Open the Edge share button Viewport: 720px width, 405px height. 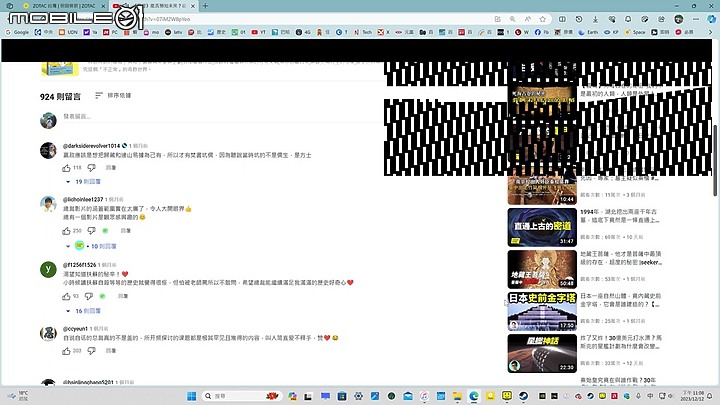point(661,19)
